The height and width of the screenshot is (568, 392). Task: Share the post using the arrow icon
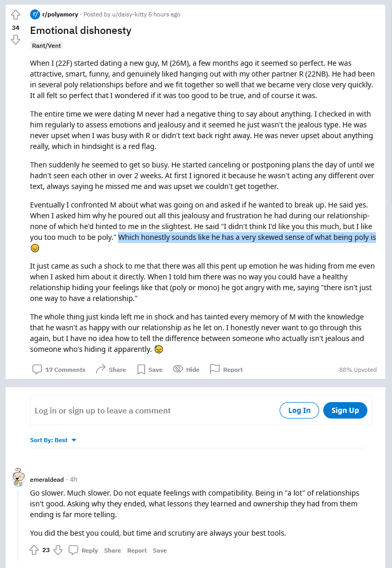[x=101, y=369]
